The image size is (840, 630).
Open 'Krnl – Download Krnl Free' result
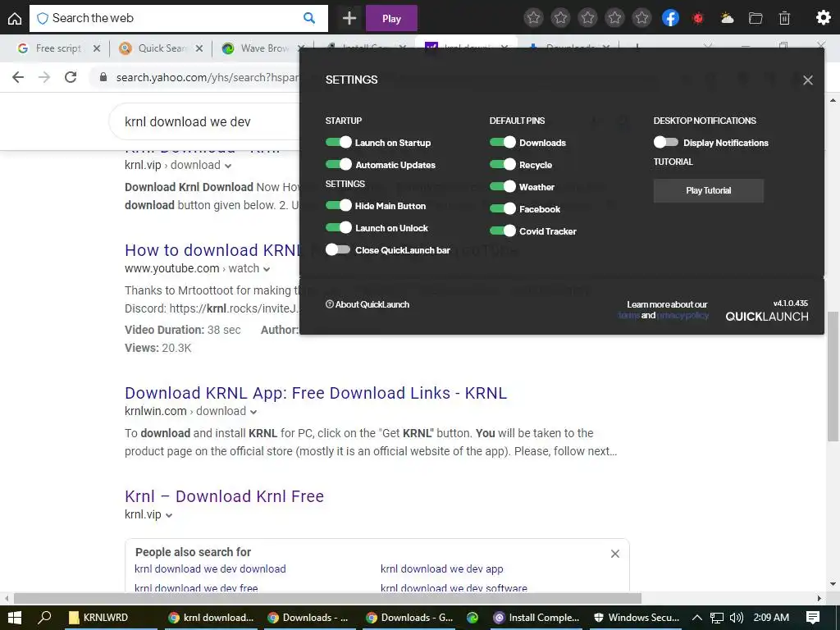224,496
